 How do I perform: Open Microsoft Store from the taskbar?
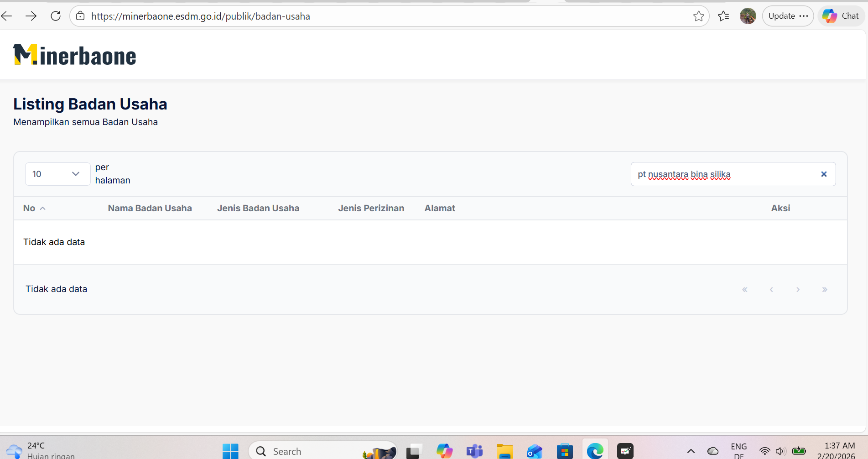[565, 451]
